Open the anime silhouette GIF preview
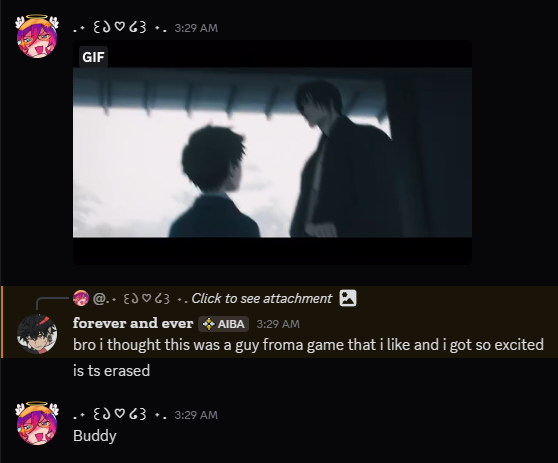558x463 pixels. (272, 152)
